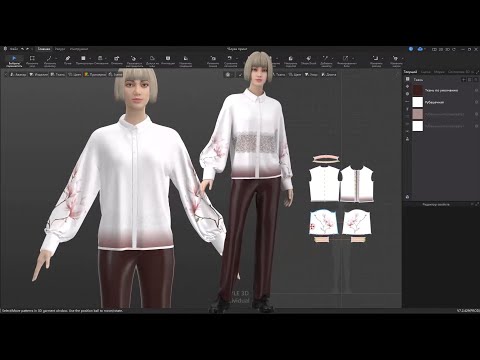
Task: Click the tag-shaped tool in the ribbon
Action: (309, 60)
